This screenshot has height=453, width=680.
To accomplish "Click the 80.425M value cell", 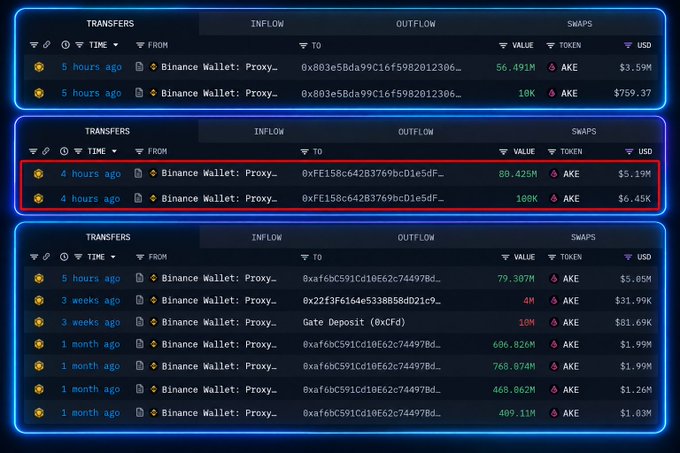I will [518, 174].
